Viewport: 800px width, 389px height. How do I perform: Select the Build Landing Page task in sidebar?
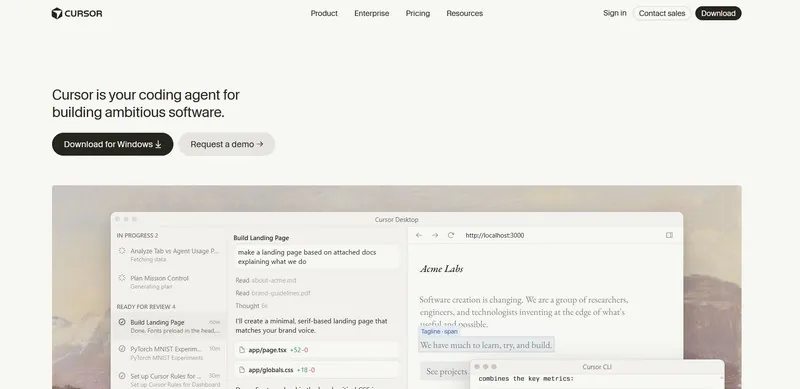pos(169,326)
